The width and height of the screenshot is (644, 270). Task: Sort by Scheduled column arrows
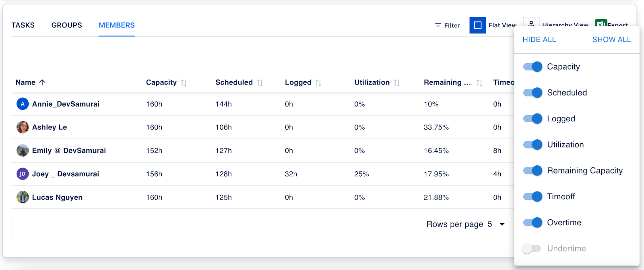(x=260, y=83)
